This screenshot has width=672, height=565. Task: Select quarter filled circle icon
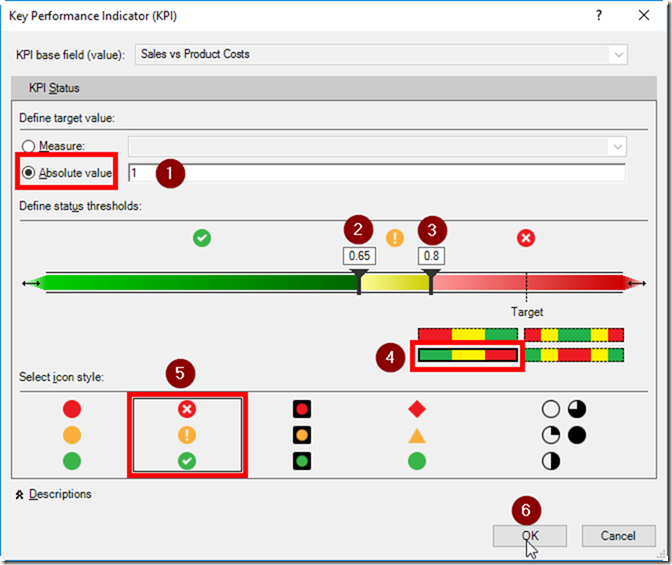point(551,435)
